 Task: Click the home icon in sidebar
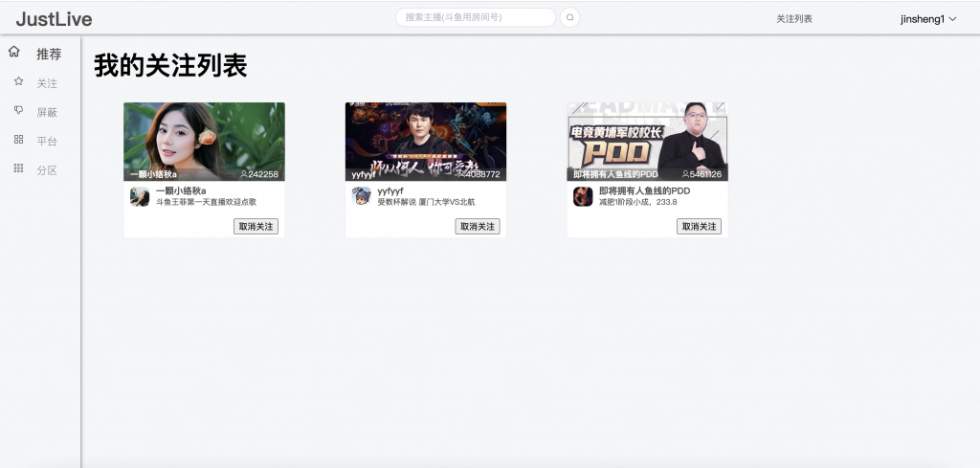click(x=14, y=53)
